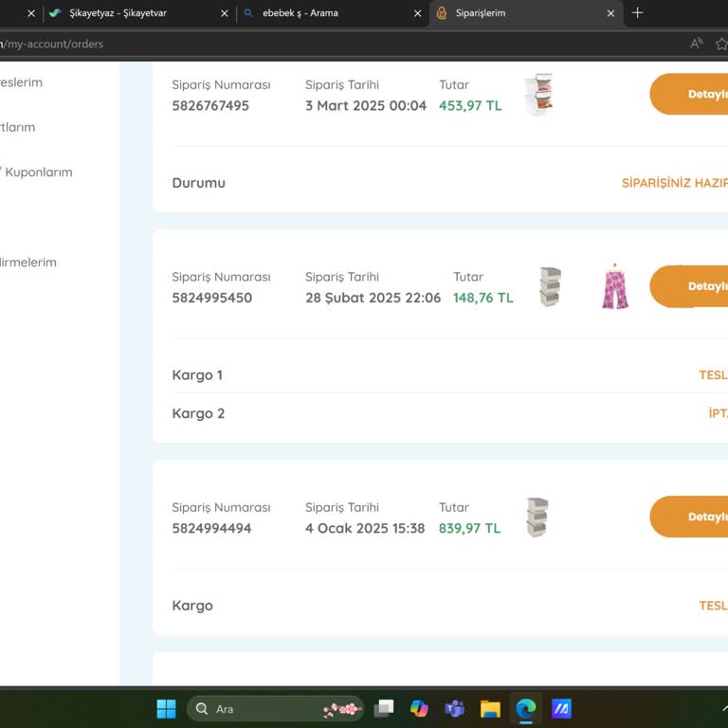This screenshot has width=728, height=728.
Task: Click the storage box thumbnail of the 453,97 TL order
Action: (x=538, y=94)
